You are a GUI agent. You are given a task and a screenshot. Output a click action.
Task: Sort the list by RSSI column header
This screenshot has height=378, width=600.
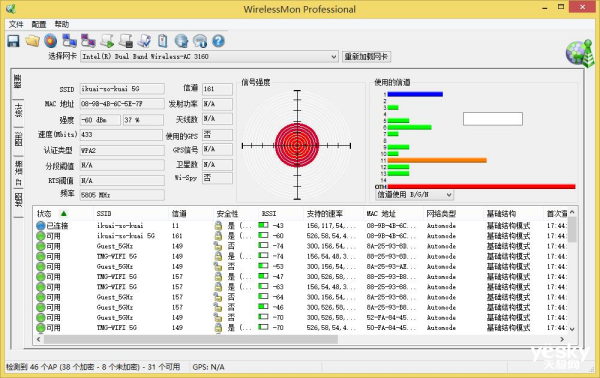(281, 213)
